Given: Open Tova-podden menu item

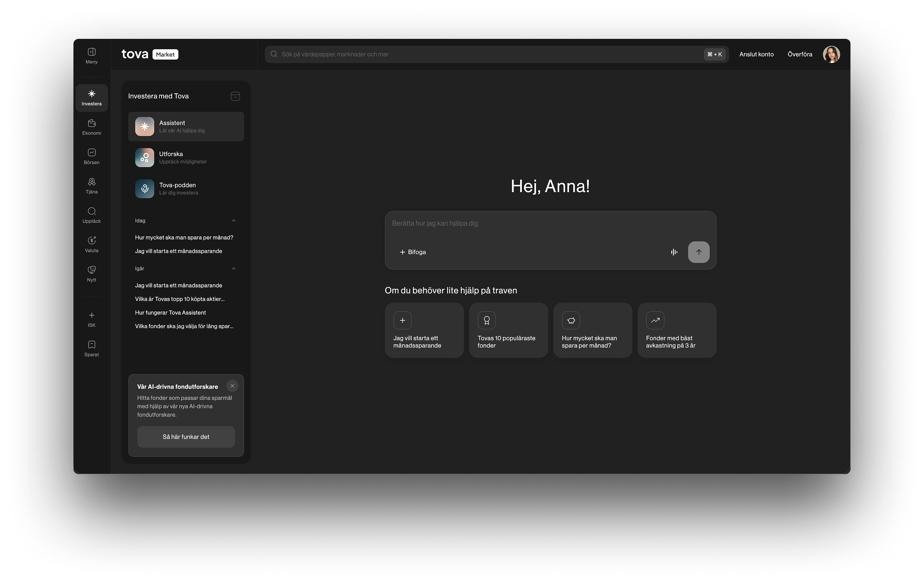Looking at the screenshot, I should click(186, 189).
